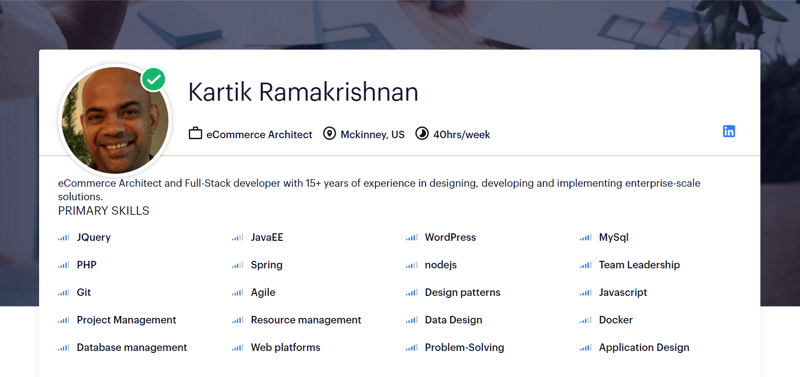The width and height of the screenshot is (800, 377).
Task: Click the skill bars next to Database management
Action: click(x=63, y=348)
